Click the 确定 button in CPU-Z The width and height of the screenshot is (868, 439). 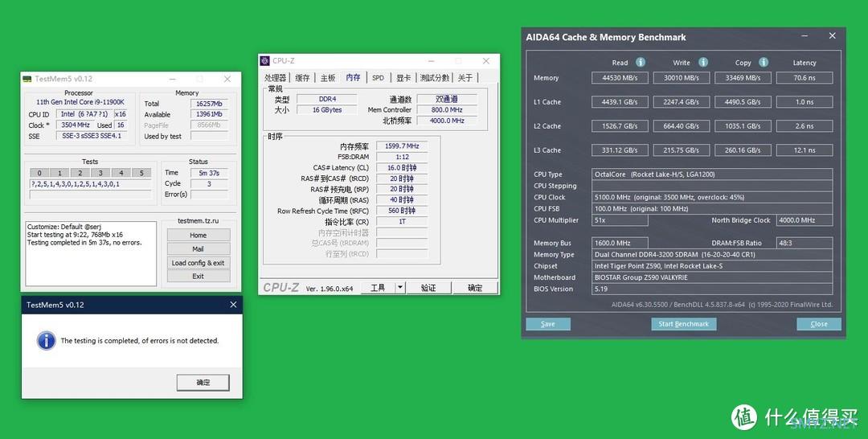tap(475, 288)
